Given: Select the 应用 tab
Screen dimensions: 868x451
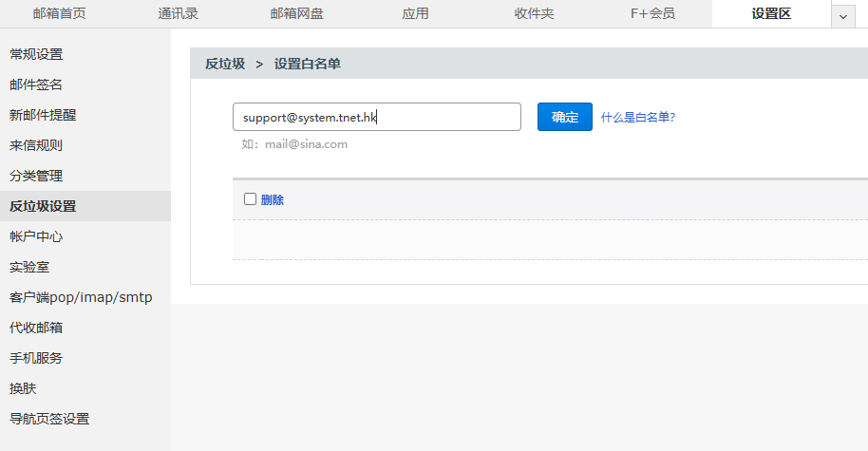Looking at the screenshot, I should pos(415,13).
